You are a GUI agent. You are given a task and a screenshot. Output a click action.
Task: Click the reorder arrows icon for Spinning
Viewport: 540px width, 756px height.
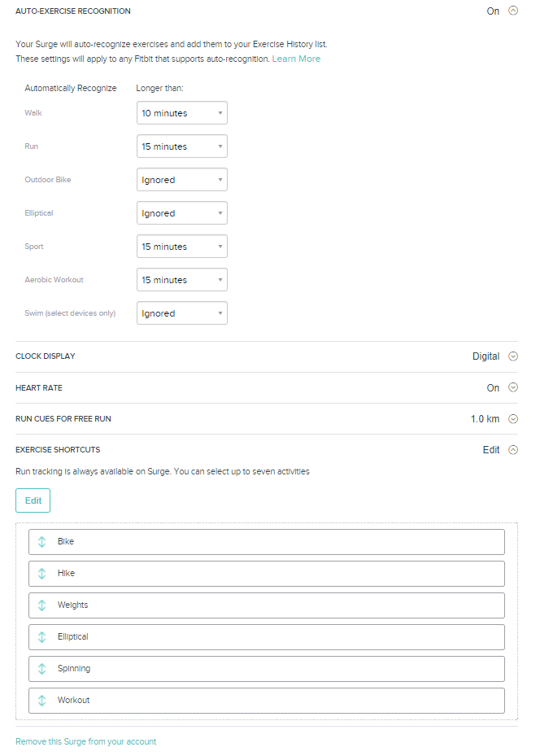42,669
